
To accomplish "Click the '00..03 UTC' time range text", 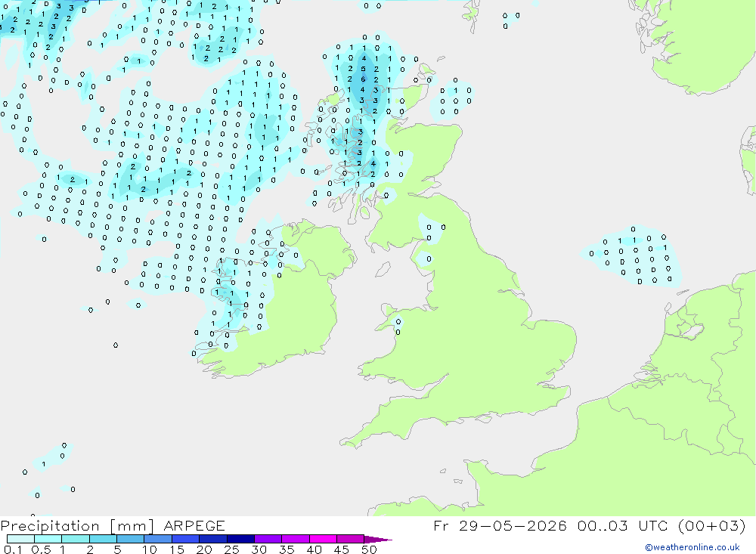I will tap(622, 525).
